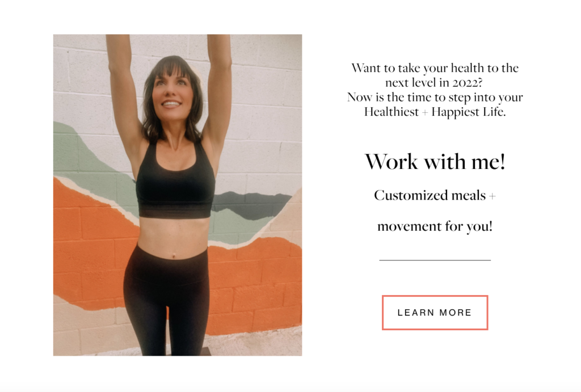Click 'Want to take your health' line

[x=435, y=68]
